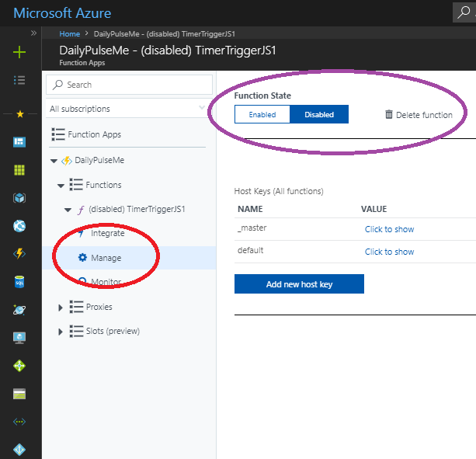
Task: Click the Microsoft Azure logo text
Action: point(62,13)
